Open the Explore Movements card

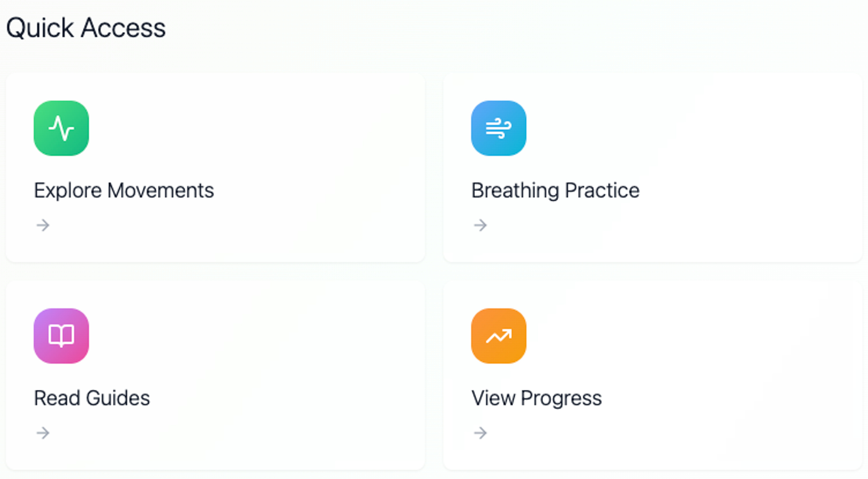pos(215,167)
